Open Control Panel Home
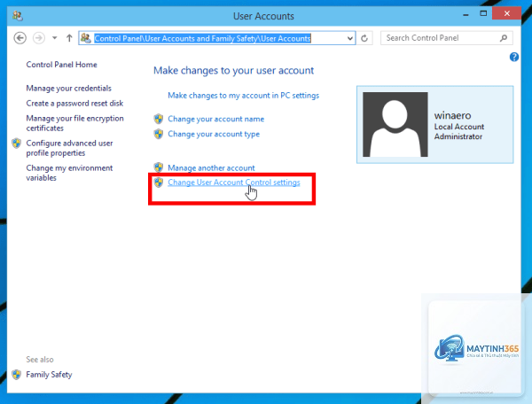Screen dimensions: 532x404 point(61,65)
